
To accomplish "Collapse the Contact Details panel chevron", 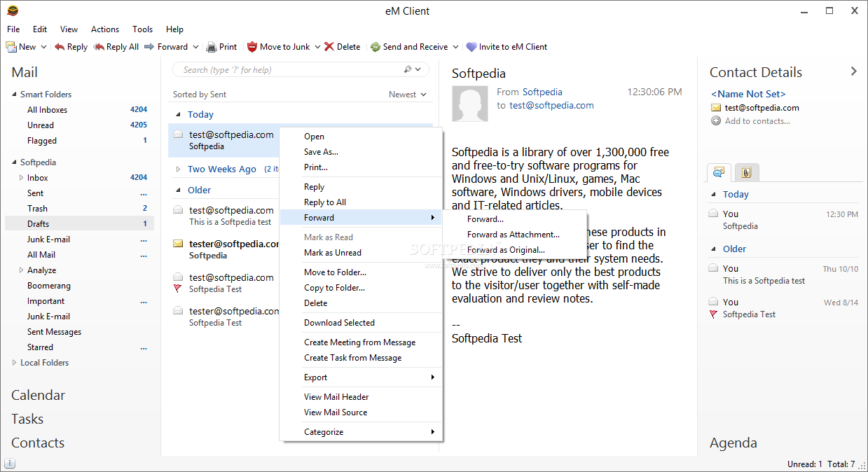I will (853, 71).
